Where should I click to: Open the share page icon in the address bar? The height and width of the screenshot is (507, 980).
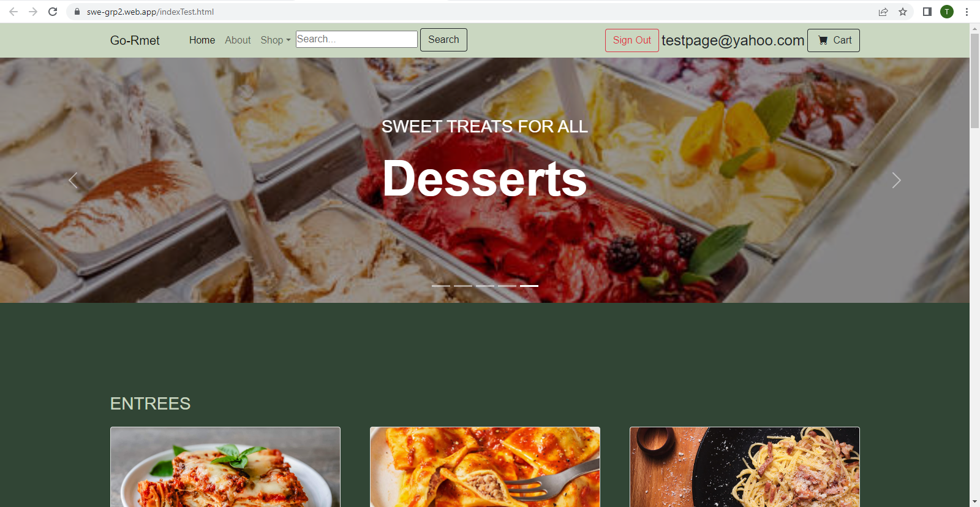coord(883,12)
